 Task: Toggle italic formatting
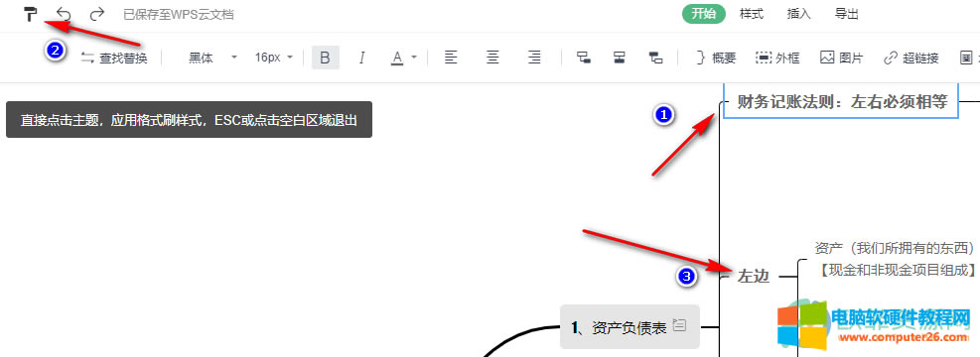(x=361, y=59)
